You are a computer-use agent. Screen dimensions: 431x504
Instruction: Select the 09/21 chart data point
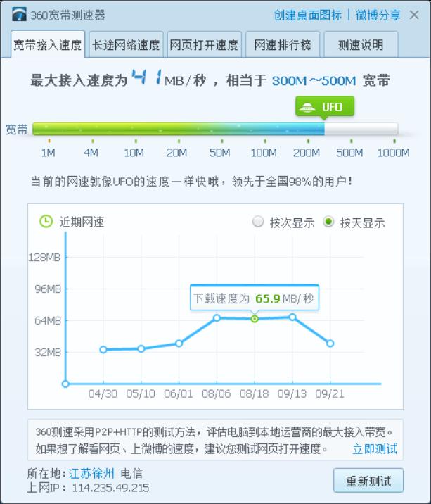click(x=330, y=344)
